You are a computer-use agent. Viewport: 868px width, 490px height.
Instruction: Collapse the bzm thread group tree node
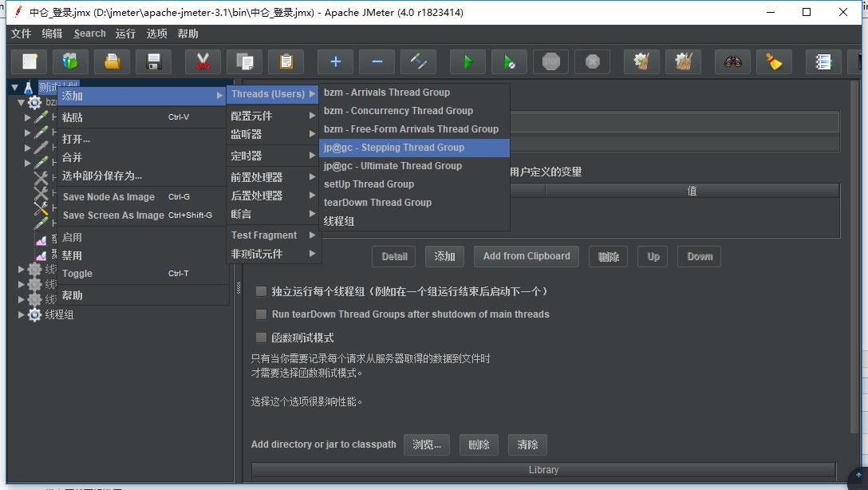click(21, 102)
